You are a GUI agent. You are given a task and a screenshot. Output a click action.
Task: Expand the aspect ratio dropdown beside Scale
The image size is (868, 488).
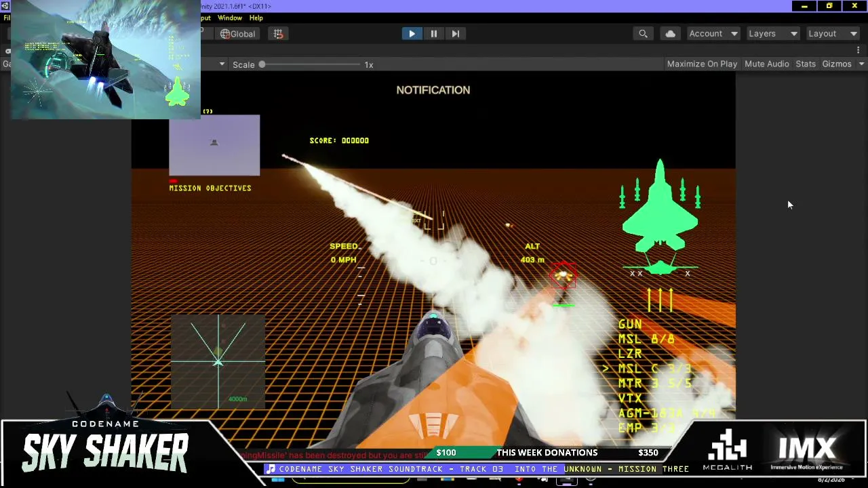[x=222, y=64]
